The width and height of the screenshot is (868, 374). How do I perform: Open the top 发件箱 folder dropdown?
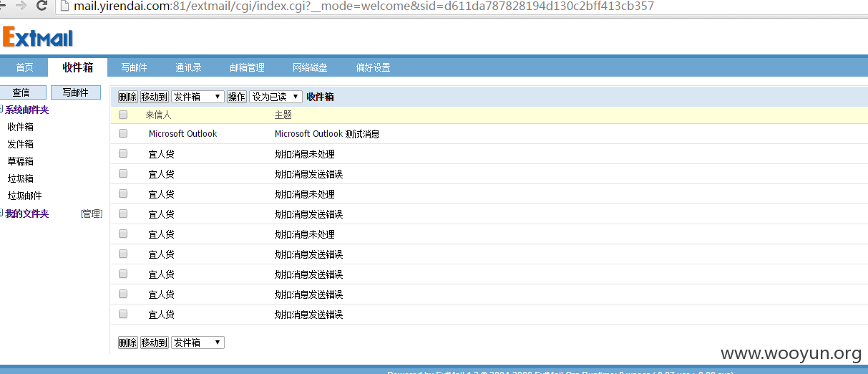(198, 97)
